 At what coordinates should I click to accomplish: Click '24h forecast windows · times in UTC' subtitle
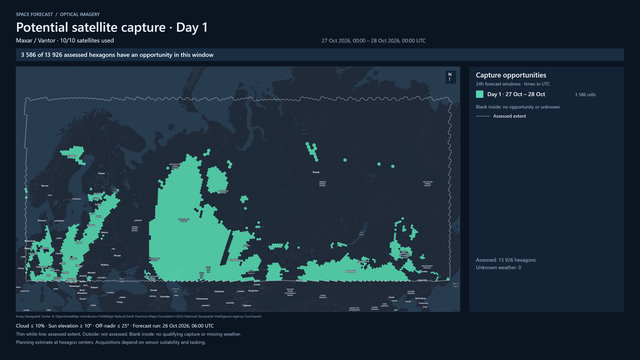(513, 84)
